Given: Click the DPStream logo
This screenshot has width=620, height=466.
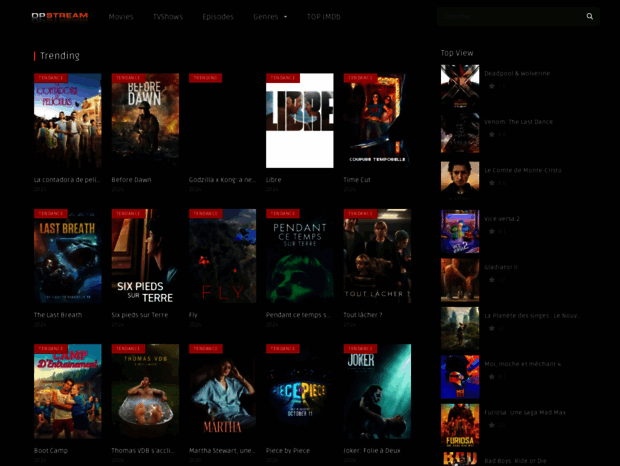Looking at the screenshot, I should click(60, 16).
